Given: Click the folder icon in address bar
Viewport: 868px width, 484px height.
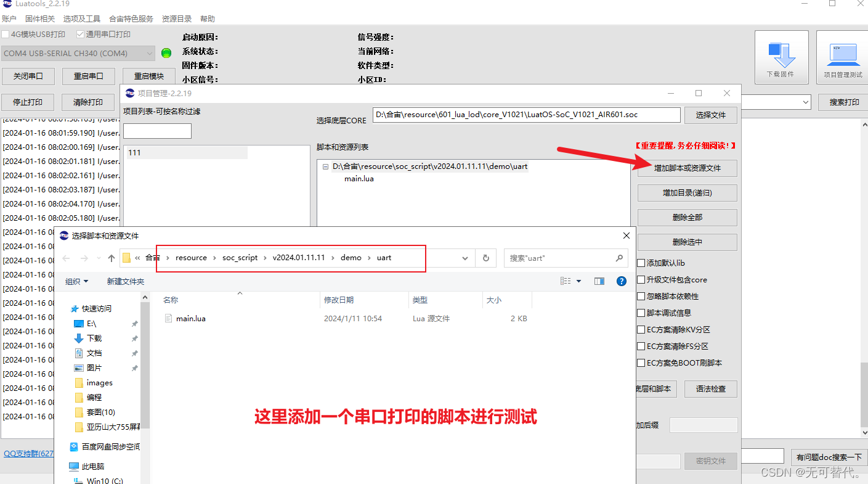Looking at the screenshot, I should coord(126,258).
